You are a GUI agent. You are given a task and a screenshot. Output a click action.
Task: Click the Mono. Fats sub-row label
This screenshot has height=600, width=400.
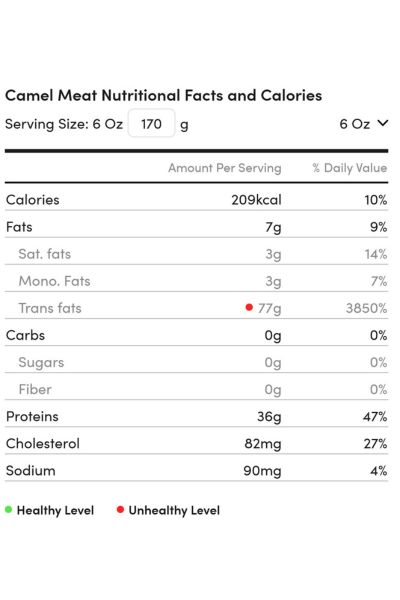[54, 281]
